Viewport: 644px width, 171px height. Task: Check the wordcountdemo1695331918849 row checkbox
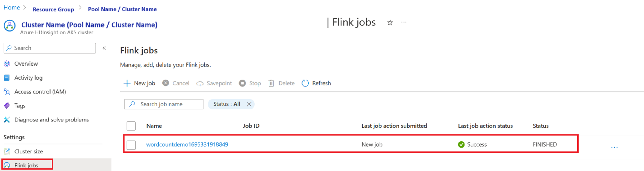[131, 145]
